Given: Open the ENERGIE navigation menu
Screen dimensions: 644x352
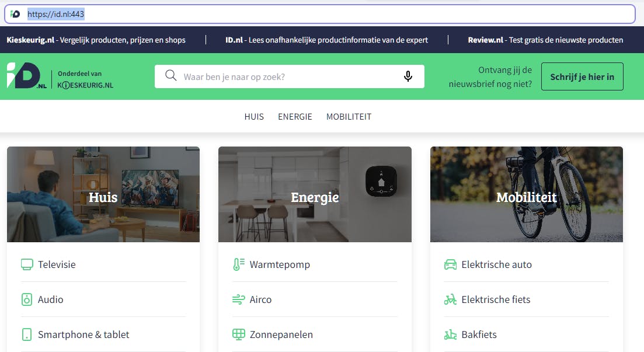Looking at the screenshot, I should click(x=295, y=116).
